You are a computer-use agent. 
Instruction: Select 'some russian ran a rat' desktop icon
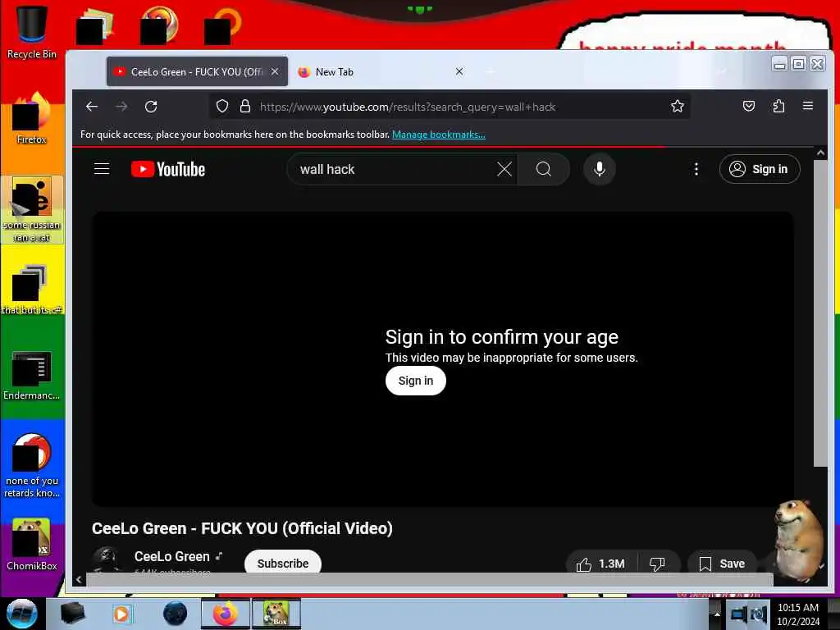click(x=32, y=210)
